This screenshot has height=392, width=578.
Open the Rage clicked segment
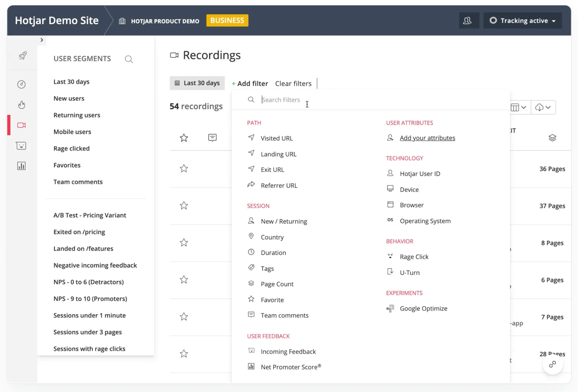pyautogui.click(x=71, y=149)
